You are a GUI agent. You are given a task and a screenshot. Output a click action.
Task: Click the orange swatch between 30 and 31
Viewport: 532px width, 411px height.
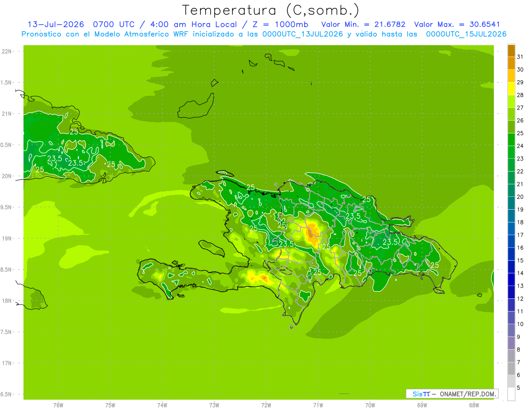(511, 63)
